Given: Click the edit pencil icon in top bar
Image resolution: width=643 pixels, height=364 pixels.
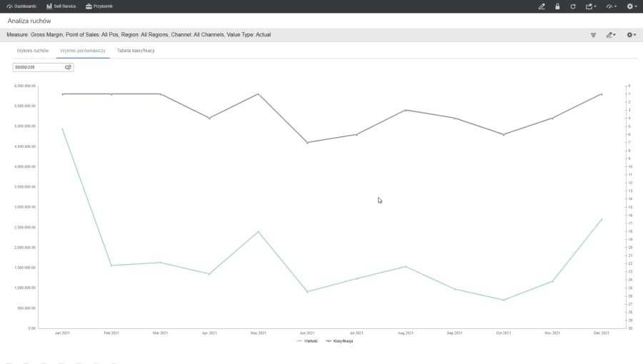Looking at the screenshot, I should [x=542, y=6].
